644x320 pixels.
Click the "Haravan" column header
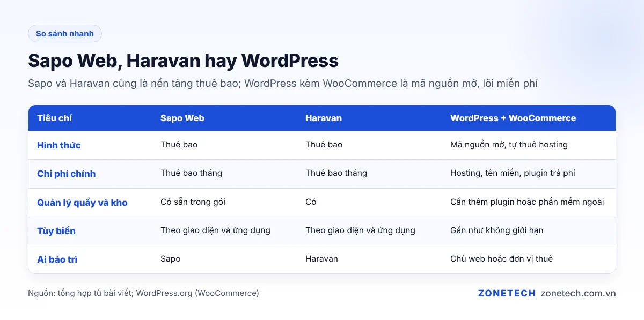[x=324, y=118]
